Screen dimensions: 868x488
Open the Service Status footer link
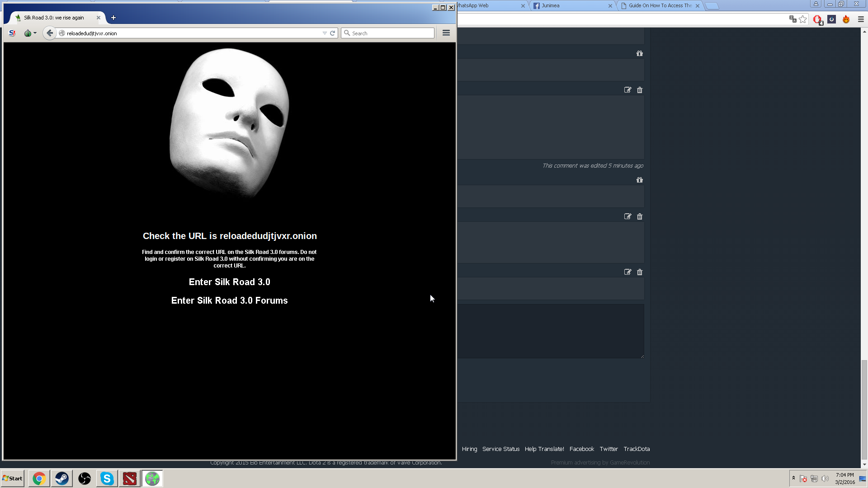(501, 449)
